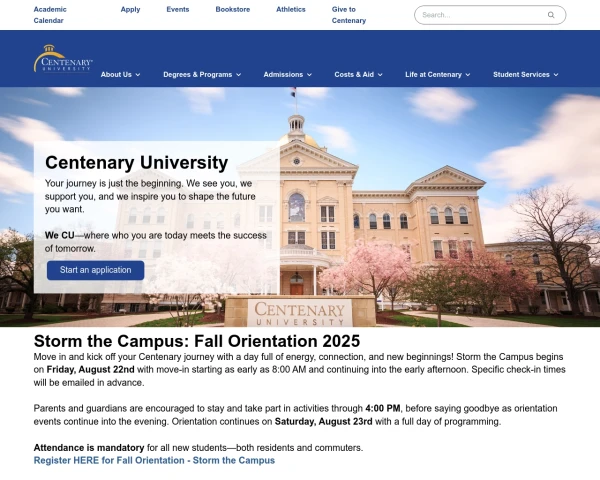Expand Student Services chevron
The image size is (600, 480).
pyautogui.click(x=556, y=75)
